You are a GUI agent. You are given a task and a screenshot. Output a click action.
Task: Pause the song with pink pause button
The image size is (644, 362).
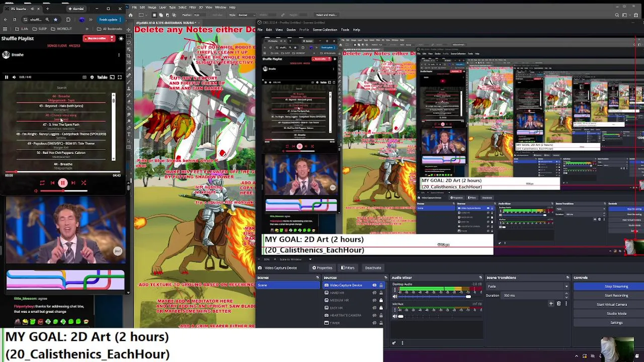[x=63, y=183]
